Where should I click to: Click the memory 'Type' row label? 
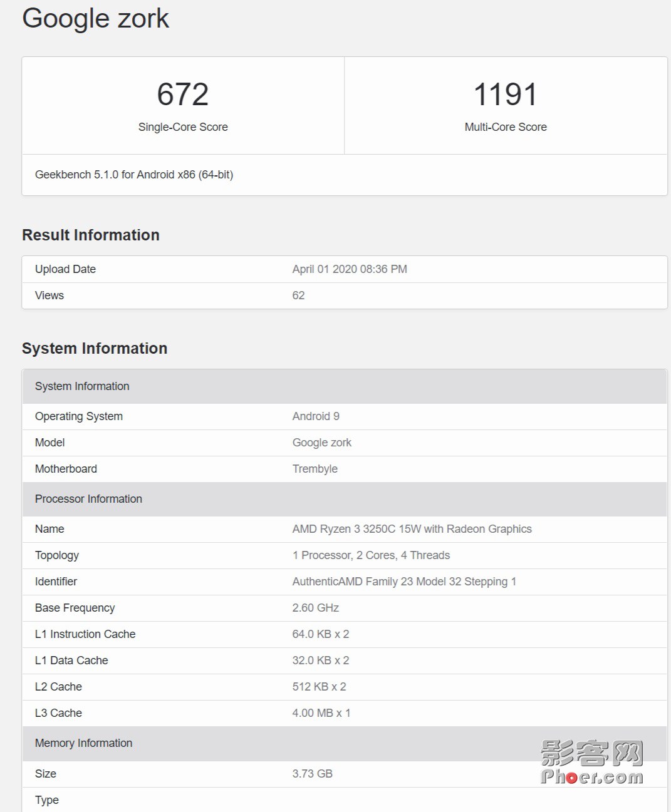click(x=47, y=800)
